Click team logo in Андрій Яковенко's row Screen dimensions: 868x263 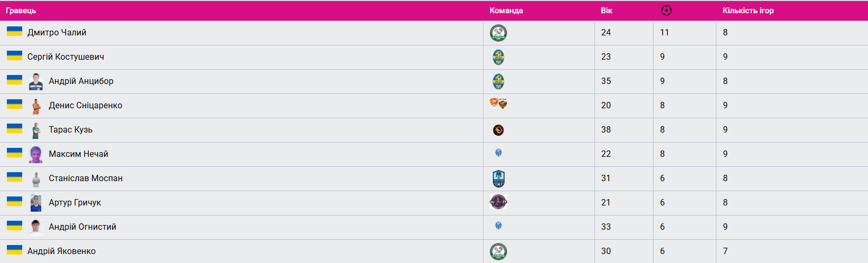point(498,251)
